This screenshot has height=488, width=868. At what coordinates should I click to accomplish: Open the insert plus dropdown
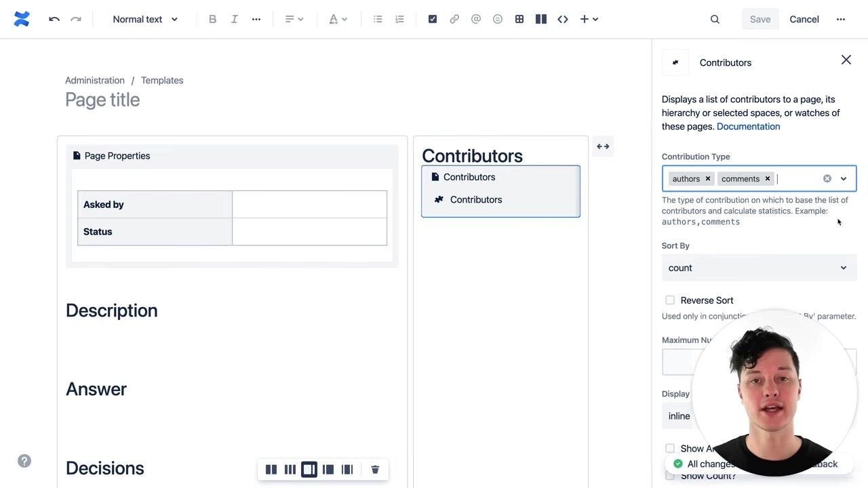[589, 19]
